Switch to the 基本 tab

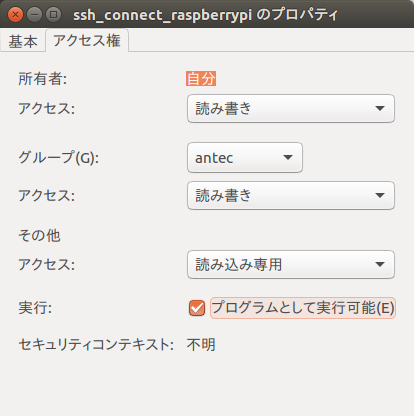tap(23, 41)
